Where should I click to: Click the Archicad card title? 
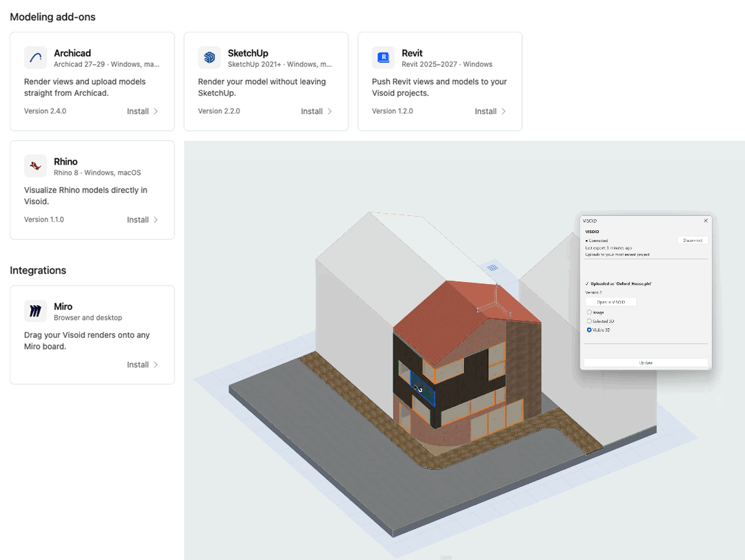click(x=72, y=53)
